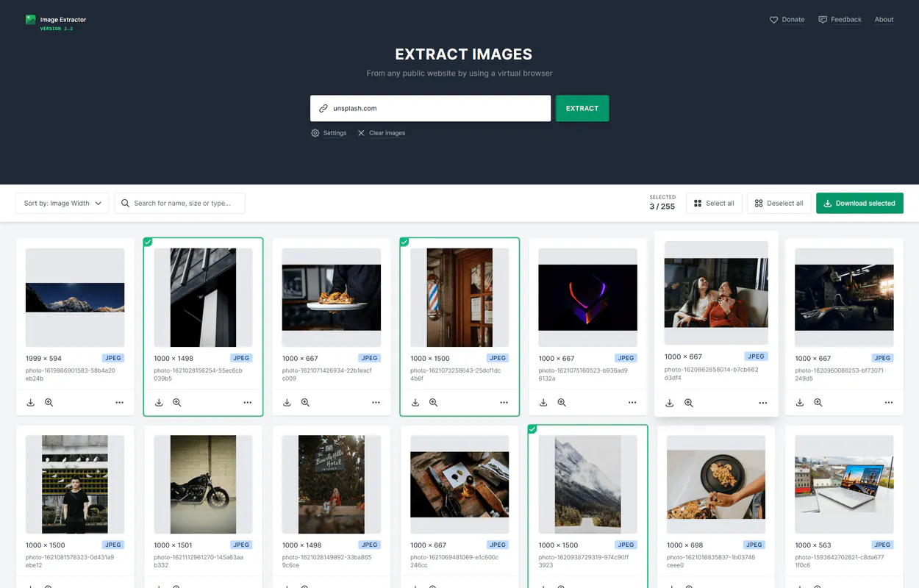Click Clear images
The image size is (919, 588).
(381, 133)
